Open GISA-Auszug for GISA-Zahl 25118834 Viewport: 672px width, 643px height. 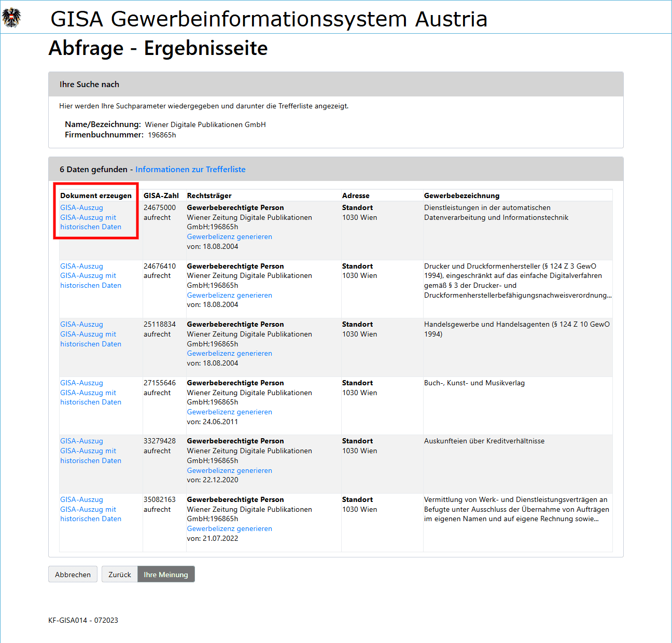[81, 325]
